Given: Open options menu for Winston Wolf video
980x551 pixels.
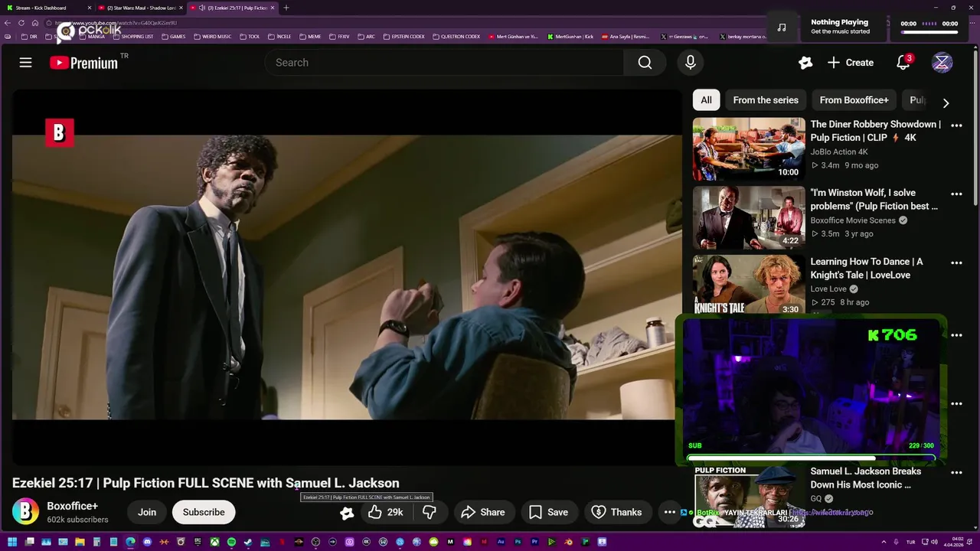Looking at the screenshot, I should 956,194.
